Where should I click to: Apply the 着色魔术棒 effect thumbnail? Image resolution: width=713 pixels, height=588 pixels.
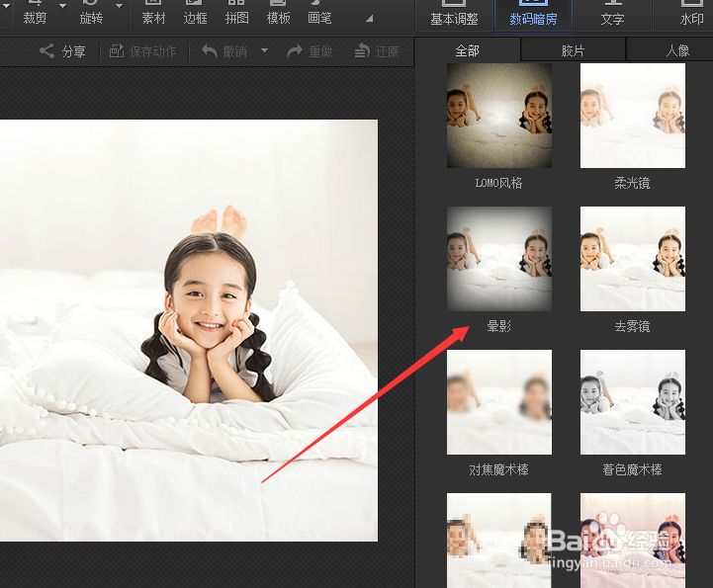click(633, 402)
